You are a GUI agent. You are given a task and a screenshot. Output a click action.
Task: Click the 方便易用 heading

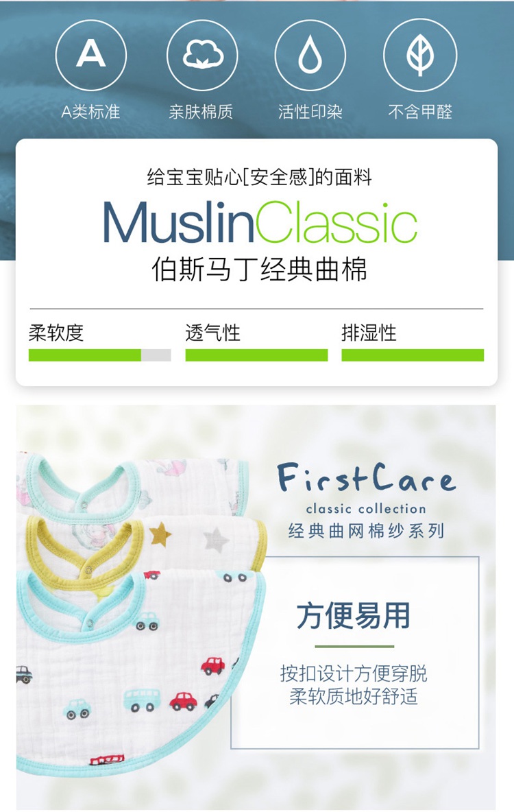(354, 615)
